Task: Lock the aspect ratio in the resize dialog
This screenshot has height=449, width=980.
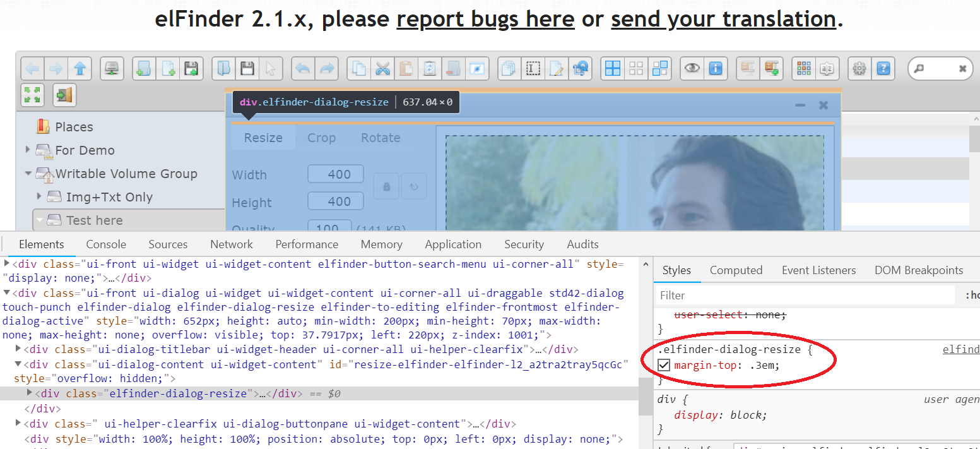Action: [x=386, y=186]
